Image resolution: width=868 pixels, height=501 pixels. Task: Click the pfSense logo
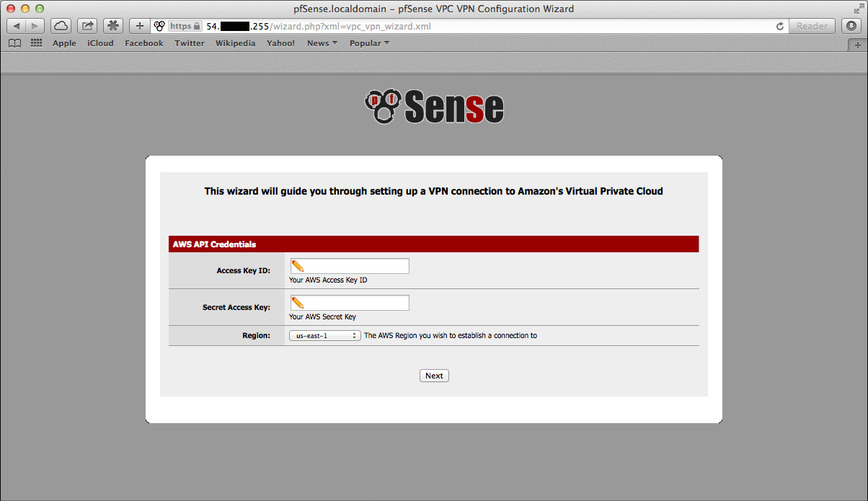pos(434,107)
